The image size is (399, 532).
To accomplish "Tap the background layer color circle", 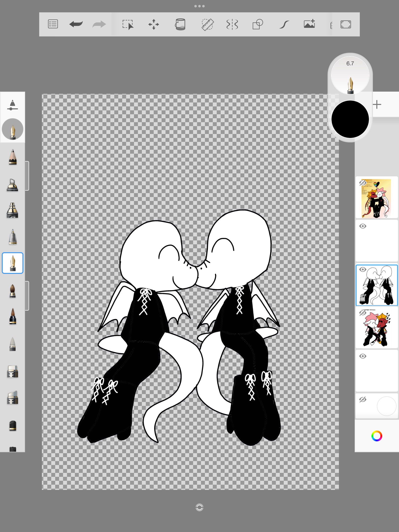I will pyautogui.click(x=386, y=406).
